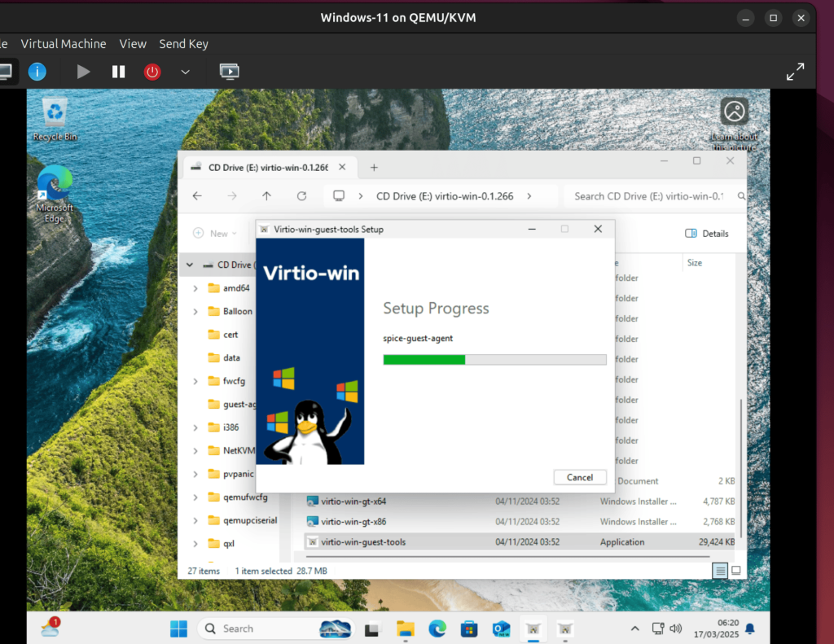Cancel the Virtio-win guest tools installation
834x644 pixels.
pyautogui.click(x=580, y=477)
